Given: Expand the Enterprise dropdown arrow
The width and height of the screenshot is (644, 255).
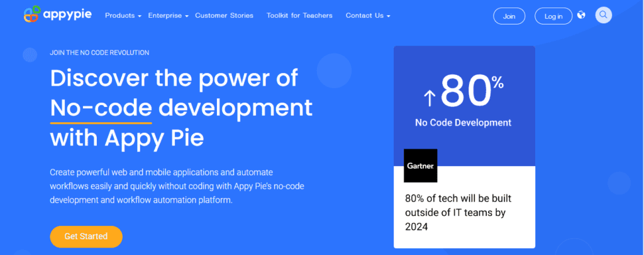Looking at the screenshot, I should 187,16.
